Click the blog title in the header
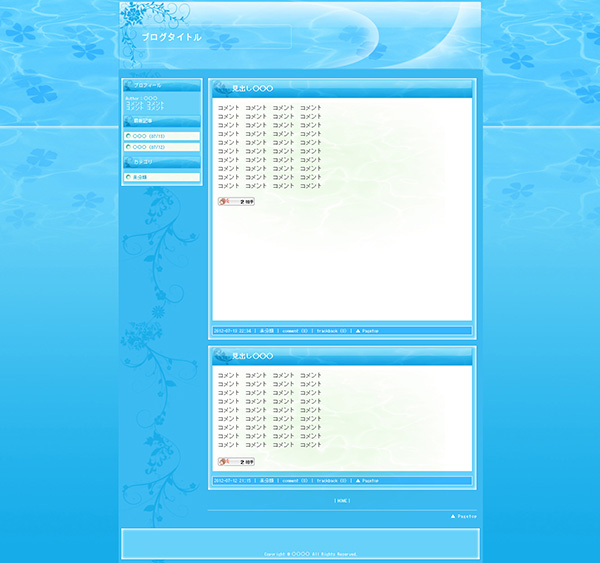 [171, 37]
